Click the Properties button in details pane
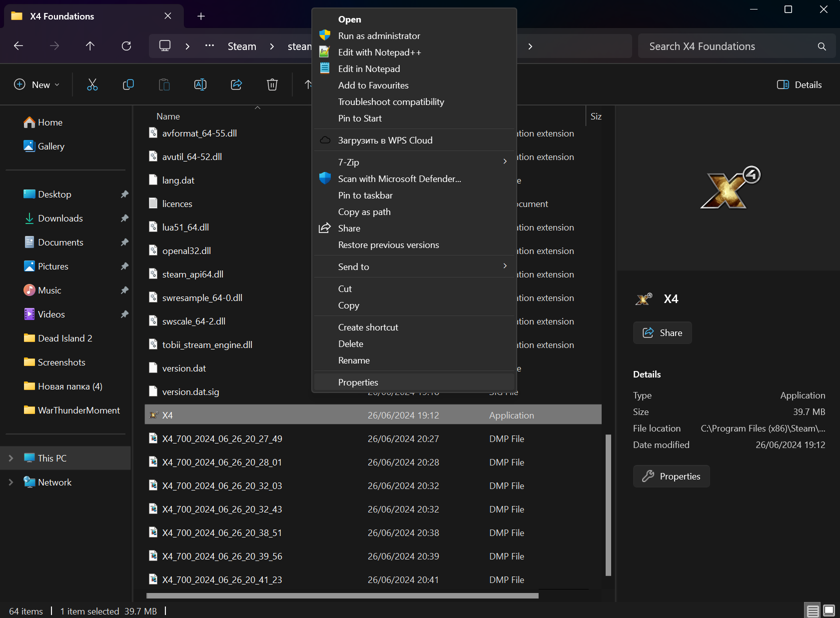 [671, 476]
